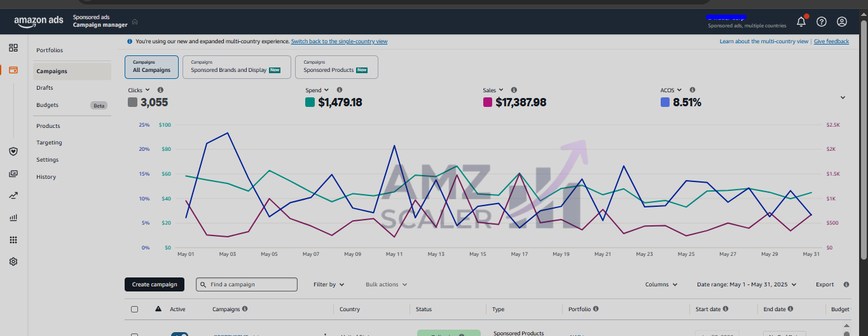The width and height of the screenshot is (868, 336).
Task: Open the trending-line insights icon in rail
Action: pyautogui.click(x=13, y=195)
